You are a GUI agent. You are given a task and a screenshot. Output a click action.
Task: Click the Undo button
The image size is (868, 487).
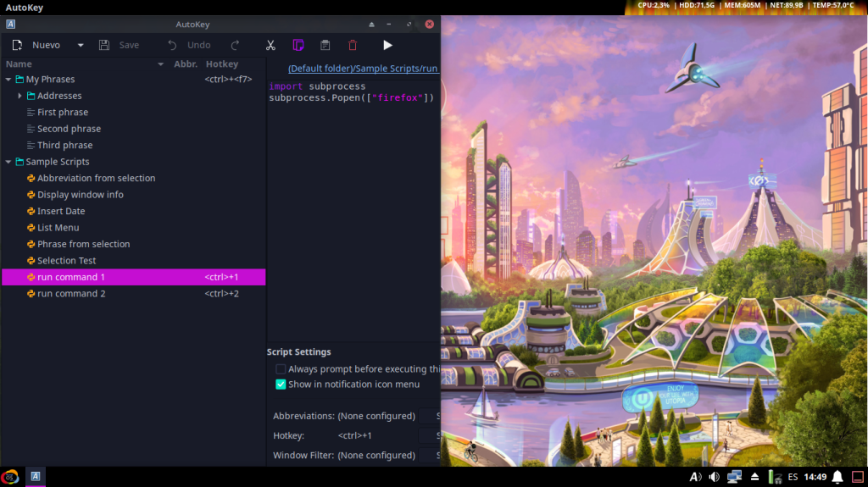pos(189,45)
